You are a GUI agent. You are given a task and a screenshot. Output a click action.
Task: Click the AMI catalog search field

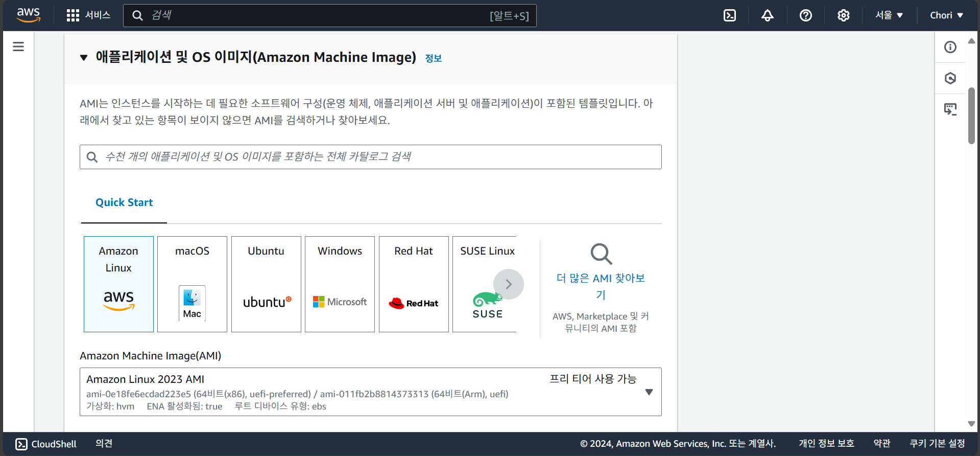pos(371,157)
